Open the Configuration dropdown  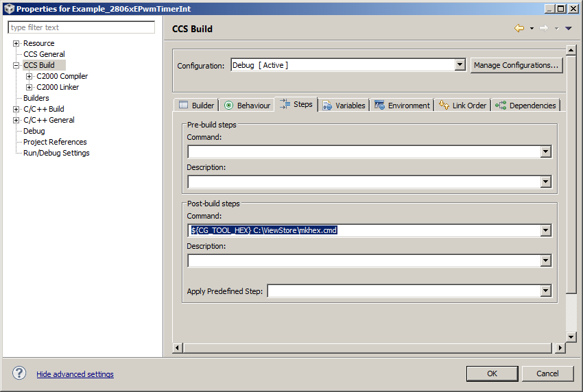tap(460, 65)
